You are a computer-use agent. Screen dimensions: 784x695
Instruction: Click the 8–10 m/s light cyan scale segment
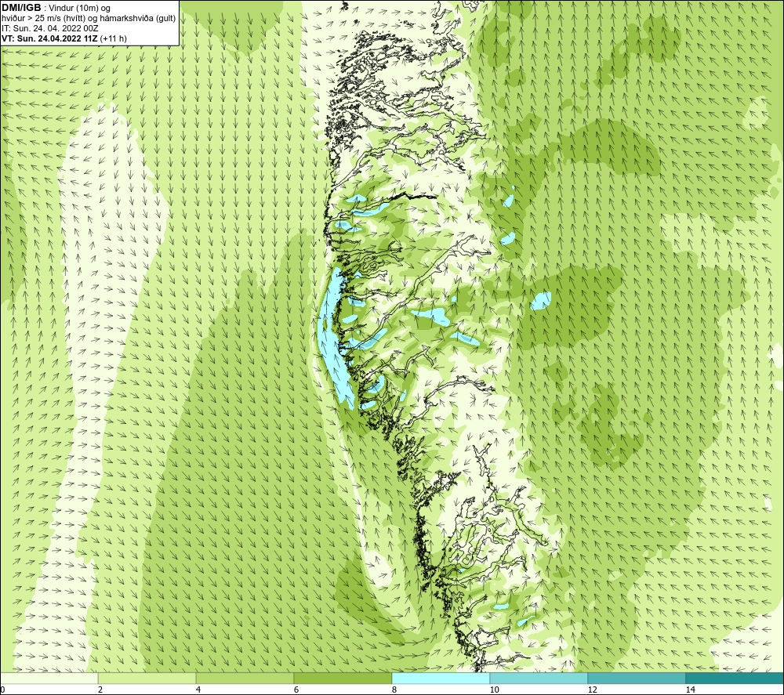(x=441, y=678)
